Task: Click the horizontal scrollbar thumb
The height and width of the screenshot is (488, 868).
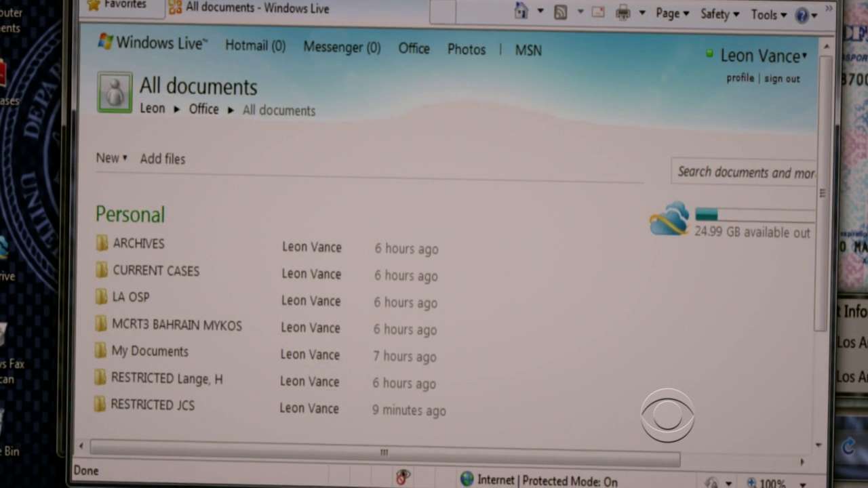Action: tap(384, 453)
